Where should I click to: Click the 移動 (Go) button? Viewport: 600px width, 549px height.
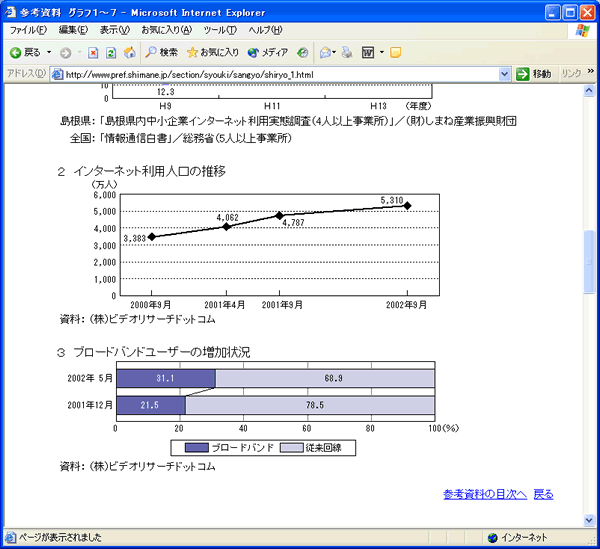tap(533, 74)
